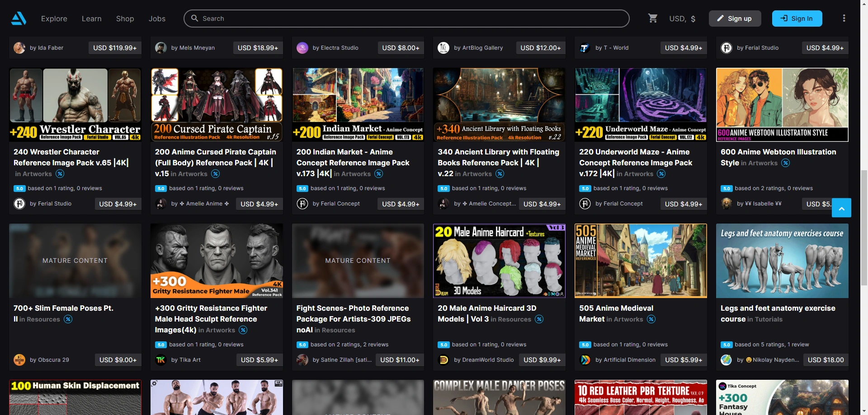Open the three-dot more options menu
The image size is (868, 415).
(844, 19)
